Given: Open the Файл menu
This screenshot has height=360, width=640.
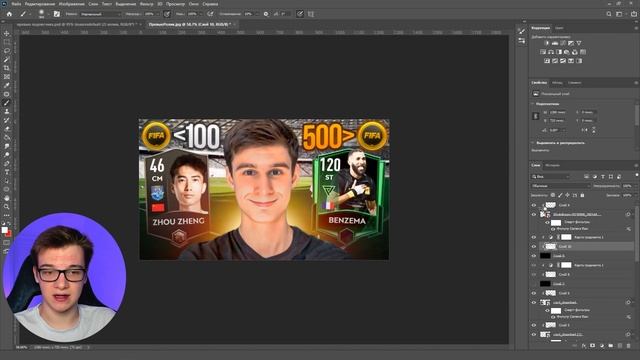Looking at the screenshot, I should pos(16,4).
